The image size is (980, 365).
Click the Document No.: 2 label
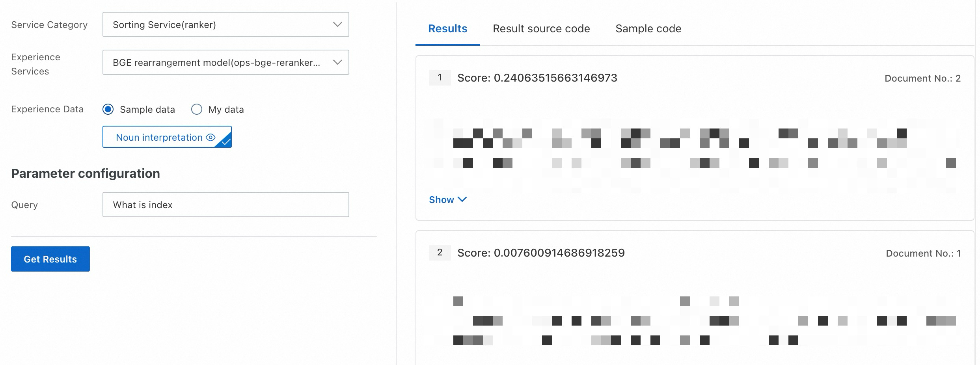[x=922, y=78]
